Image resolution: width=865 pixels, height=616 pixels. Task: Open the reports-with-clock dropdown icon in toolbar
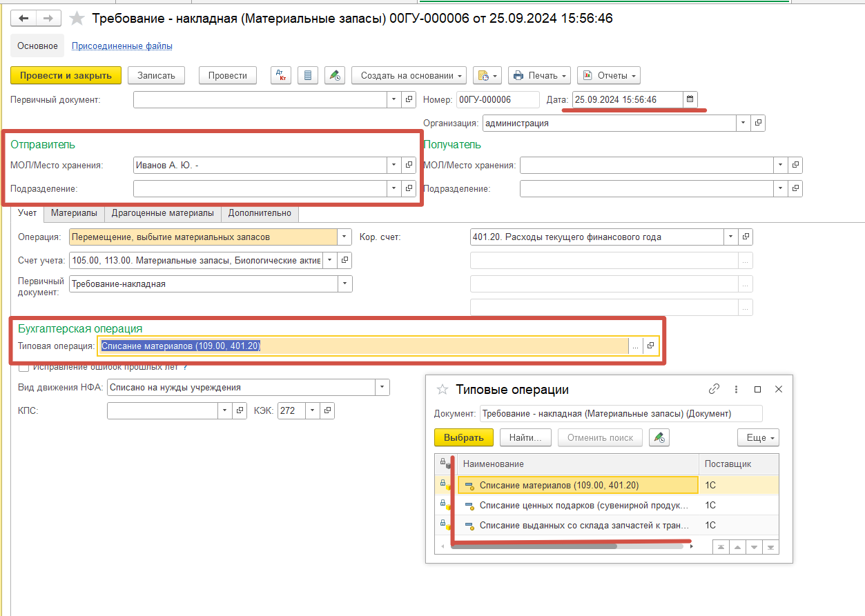(x=487, y=75)
